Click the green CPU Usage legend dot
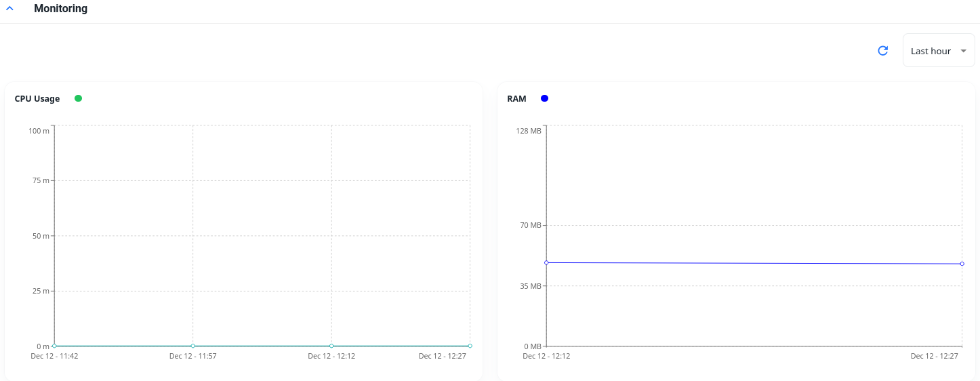The height and width of the screenshot is (381, 980). (78, 98)
